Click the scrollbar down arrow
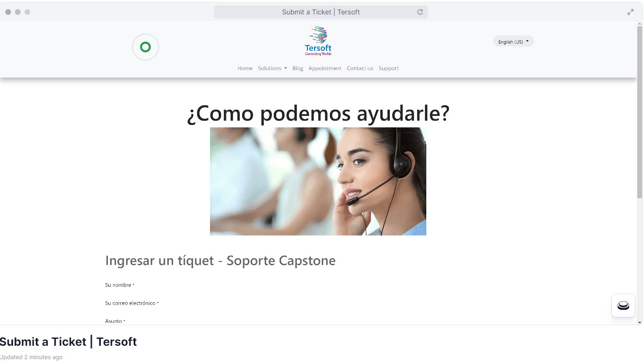 [x=640, y=322]
